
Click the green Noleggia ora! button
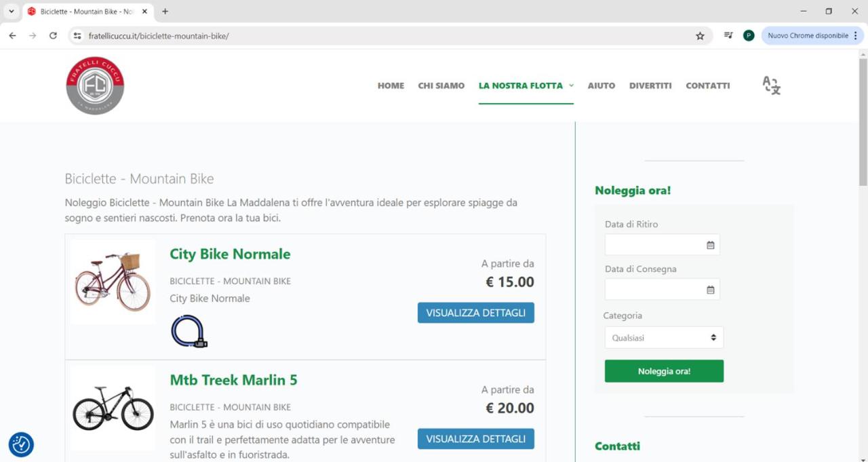664,371
